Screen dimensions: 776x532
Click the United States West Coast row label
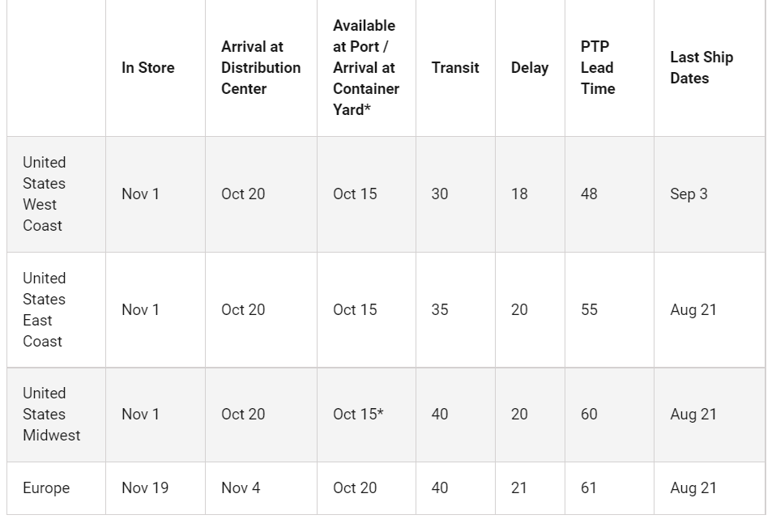(x=44, y=194)
